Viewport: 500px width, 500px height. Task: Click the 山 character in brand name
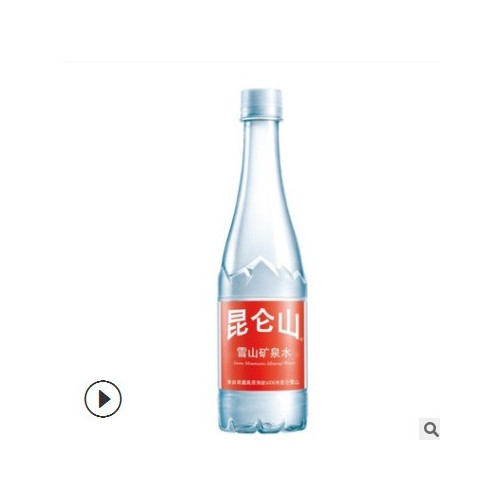point(288,323)
